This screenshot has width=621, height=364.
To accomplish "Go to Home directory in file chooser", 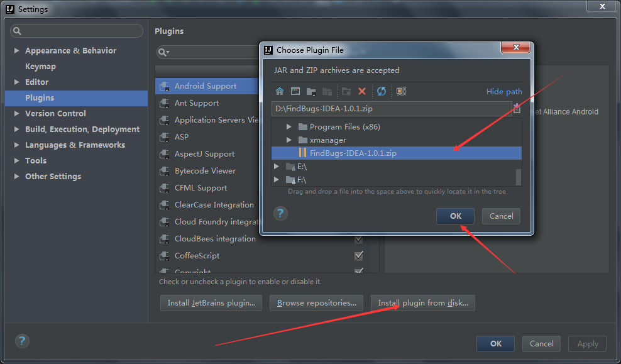I will 280,92.
